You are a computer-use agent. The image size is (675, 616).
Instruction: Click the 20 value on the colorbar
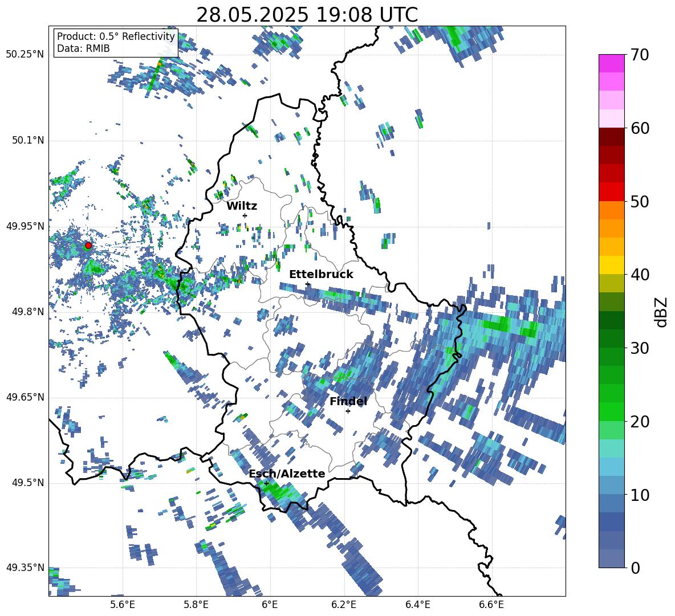(639, 421)
